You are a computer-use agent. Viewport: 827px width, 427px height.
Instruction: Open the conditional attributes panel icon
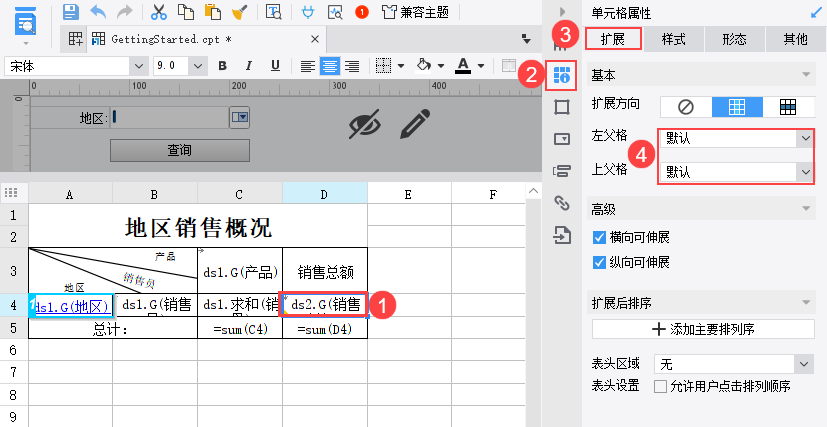pos(562,171)
